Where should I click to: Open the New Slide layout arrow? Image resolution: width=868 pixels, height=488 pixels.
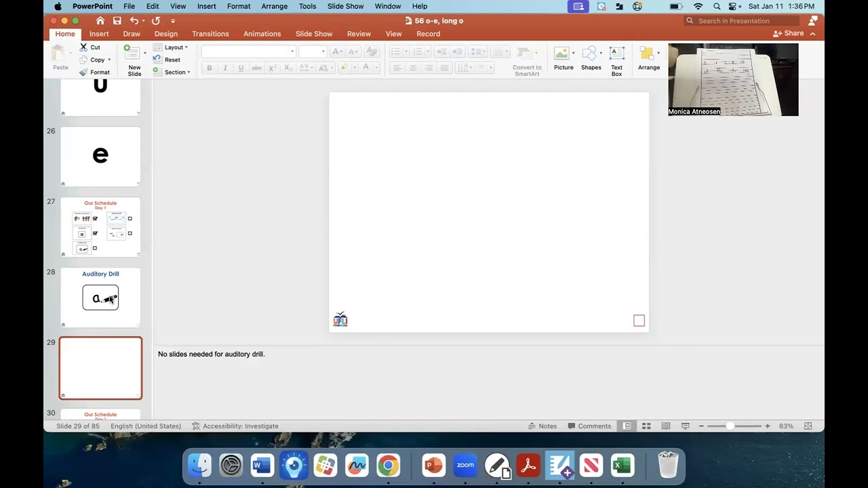[144, 52]
